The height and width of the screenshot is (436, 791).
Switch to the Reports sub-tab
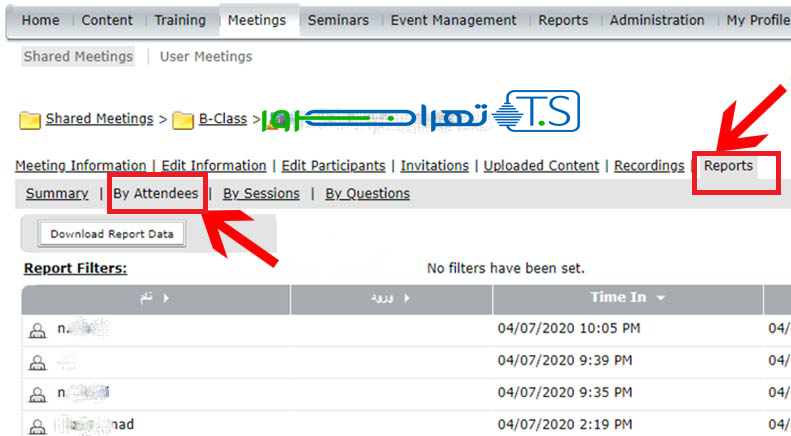[x=728, y=166]
